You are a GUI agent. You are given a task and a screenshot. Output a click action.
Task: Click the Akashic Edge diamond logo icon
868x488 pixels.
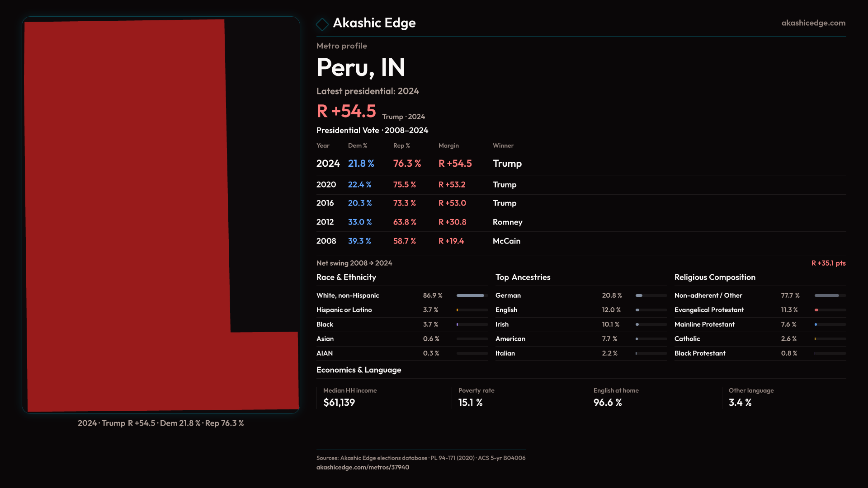322,24
